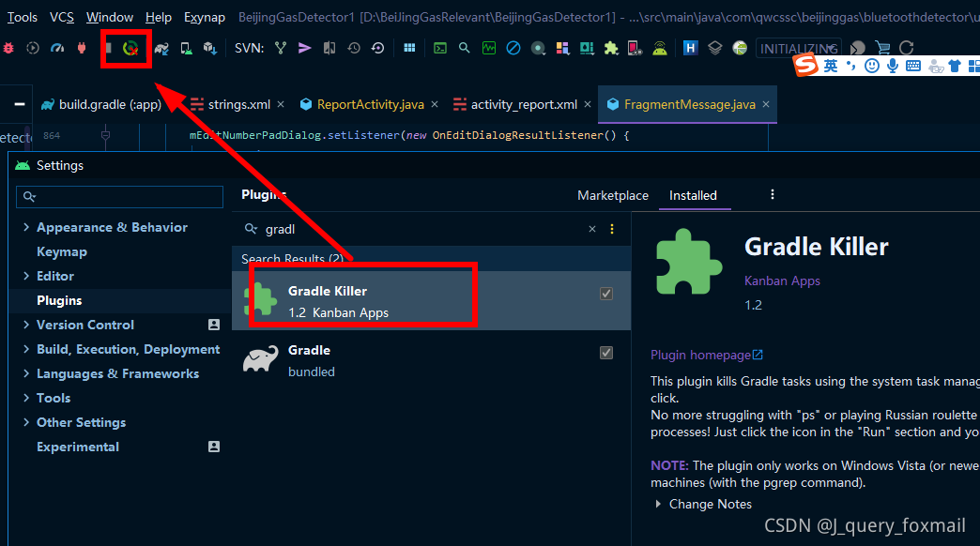Expand Appearance & Behavior settings node
This screenshot has height=546, width=980.
pos(26,227)
